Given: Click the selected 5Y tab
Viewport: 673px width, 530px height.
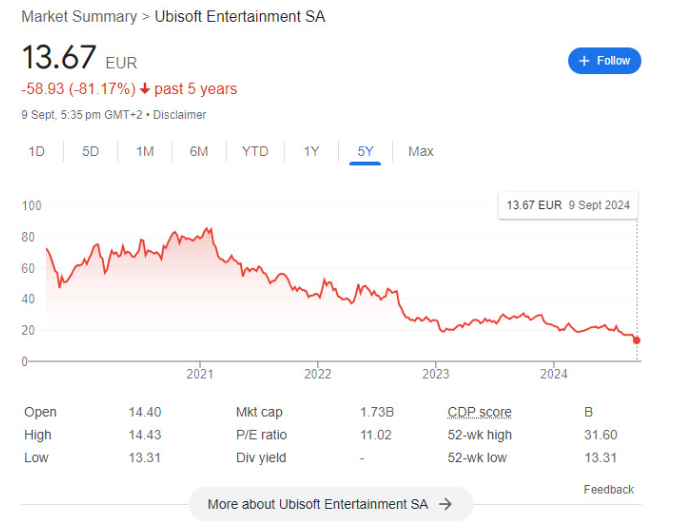Looking at the screenshot, I should point(365,151).
